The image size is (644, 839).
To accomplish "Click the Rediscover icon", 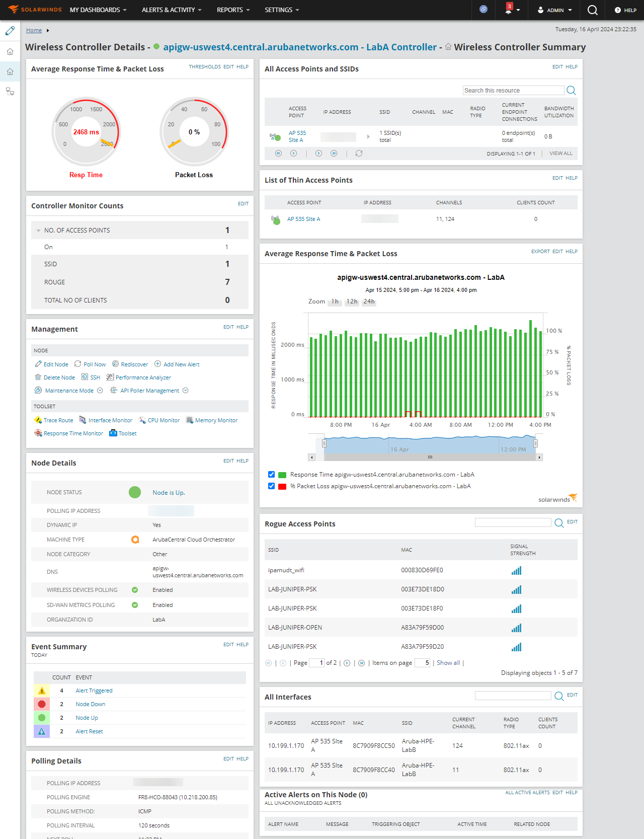I will pos(115,364).
